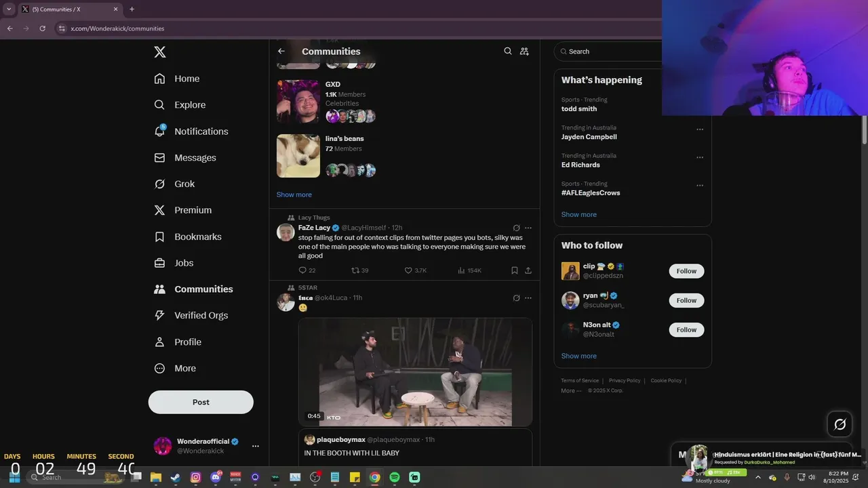The image size is (868, 488).
Task: Ask Grok about the ok4Luca post
Action: [517, 298]
